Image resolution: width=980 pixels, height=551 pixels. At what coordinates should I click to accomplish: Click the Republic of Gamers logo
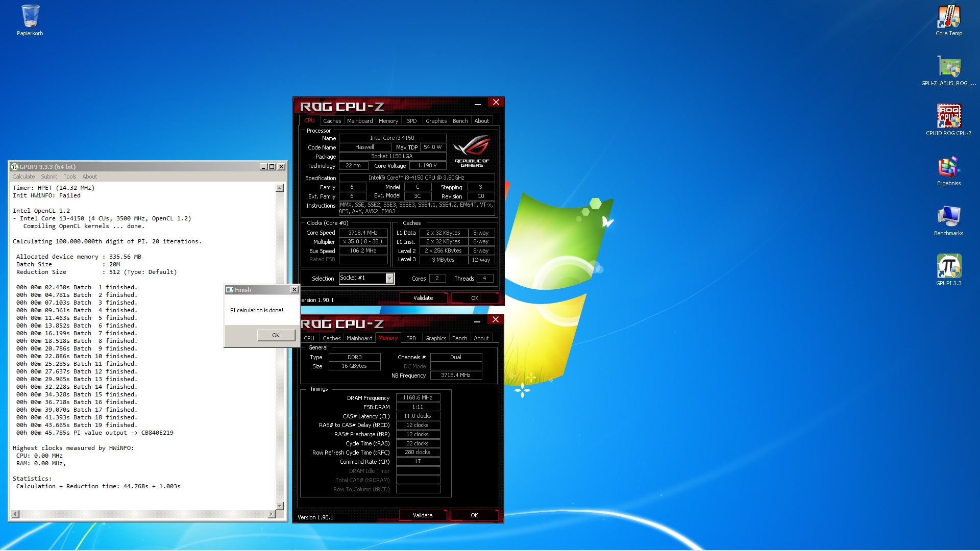(x=472, y=151)
